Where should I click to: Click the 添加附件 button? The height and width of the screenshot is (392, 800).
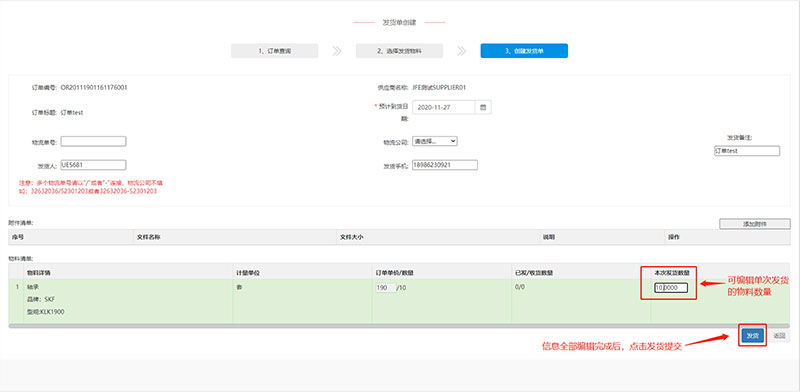click(x=755, y=224)
